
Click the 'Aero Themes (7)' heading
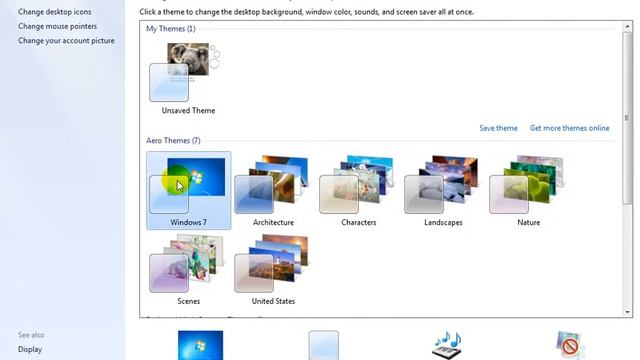tap(173, 140)
